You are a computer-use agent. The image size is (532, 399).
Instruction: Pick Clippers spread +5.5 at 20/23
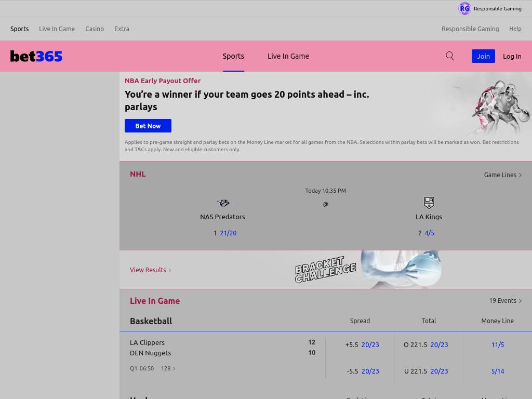362,345
